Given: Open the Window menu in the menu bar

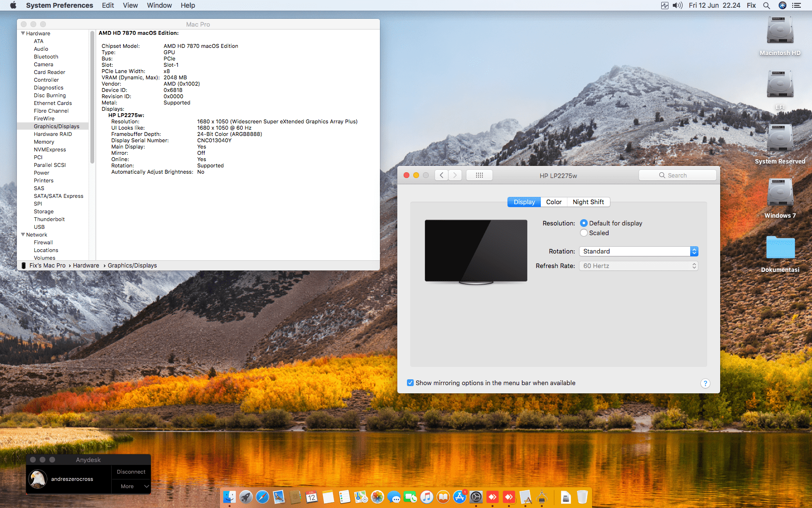Looking at the screenshot, I should point(159,5).
